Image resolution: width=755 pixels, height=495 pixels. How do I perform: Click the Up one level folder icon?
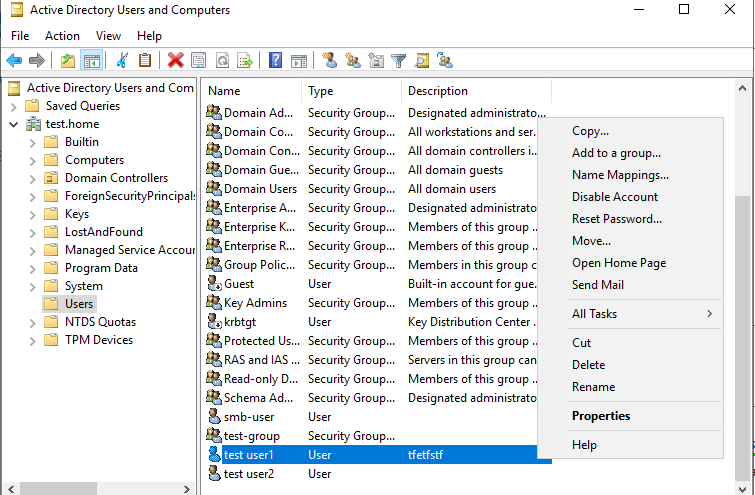tap(68, 61)
